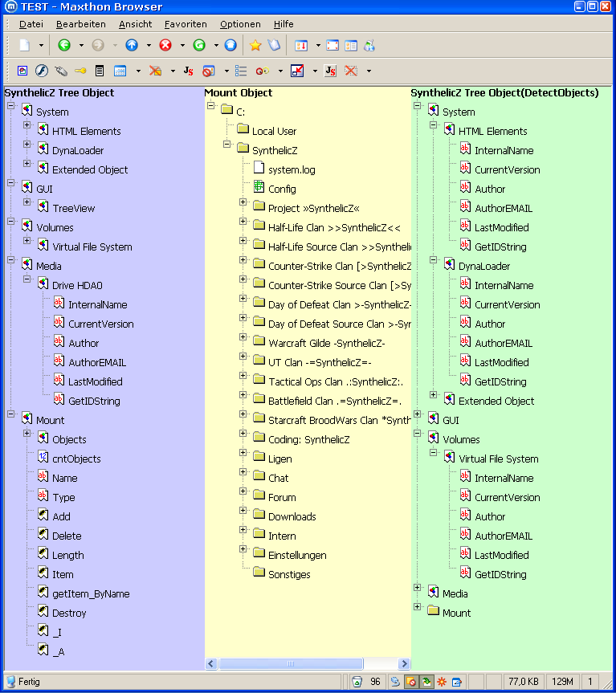
Task: Open the Optionen menu
Action: [x=240, y=24]
